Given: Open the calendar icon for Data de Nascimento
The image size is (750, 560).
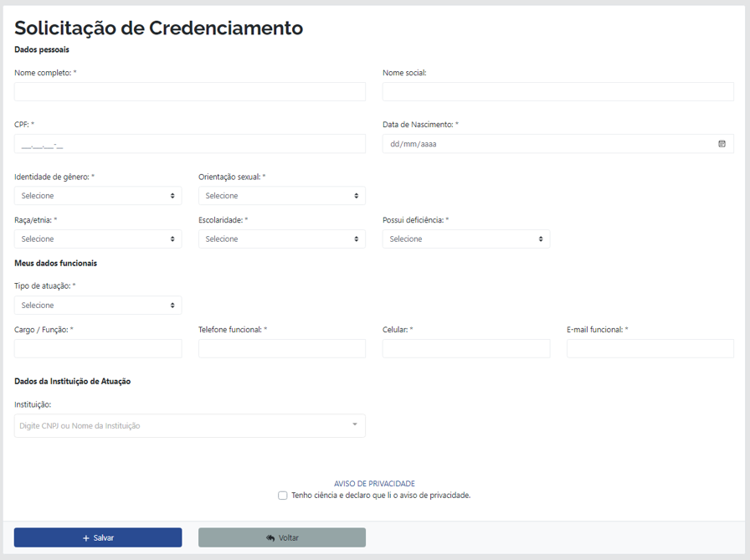Looking at the screenshot, I should click(x=722, y=143).
